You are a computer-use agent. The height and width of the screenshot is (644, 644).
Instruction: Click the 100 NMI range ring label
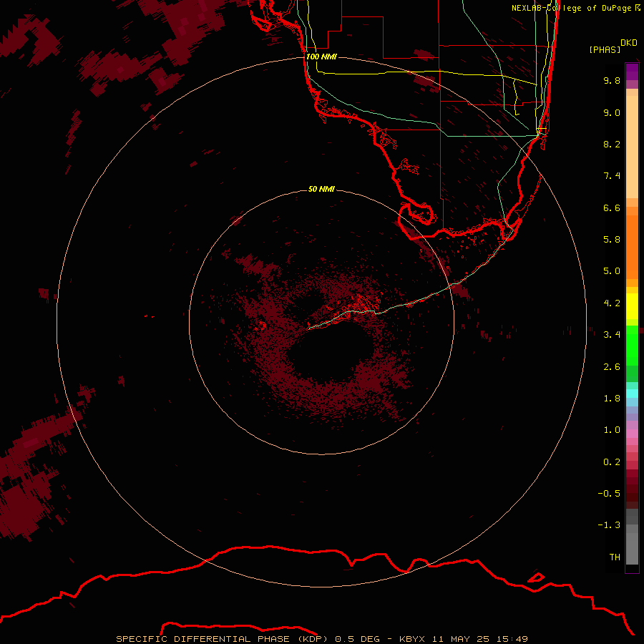[321, 57]
